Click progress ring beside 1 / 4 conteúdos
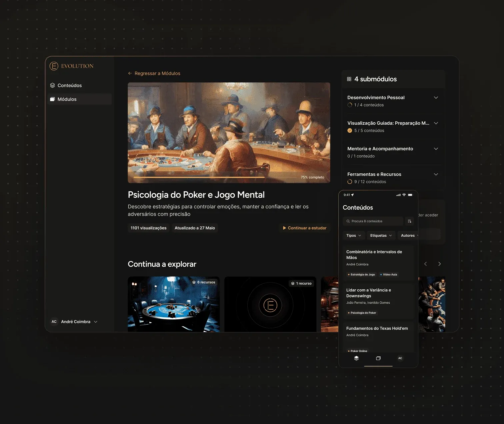Viewport: 504px width, 424px height. pyautogui.click(x=350, y=105)
